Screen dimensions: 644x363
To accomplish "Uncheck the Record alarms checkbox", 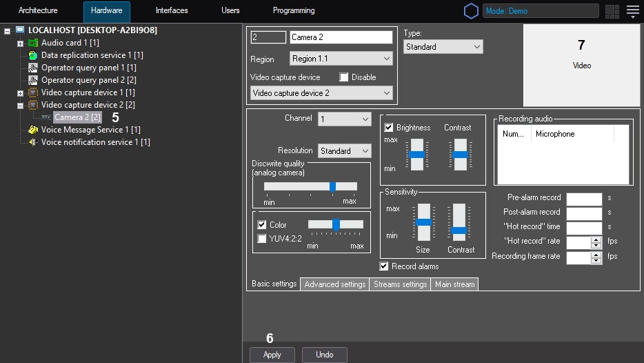I will [384, 266].
